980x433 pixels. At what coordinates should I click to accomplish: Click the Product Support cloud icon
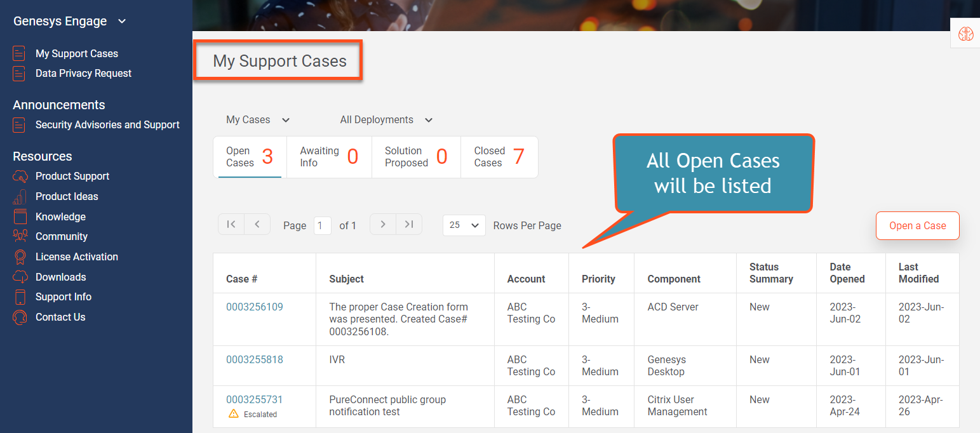[20, 176]
